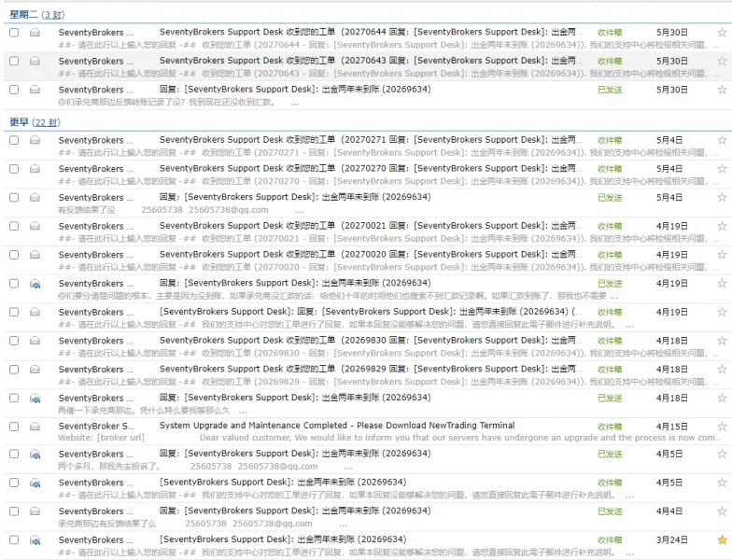The width and height of the screenshot is (732, 560).
Task: Click sender SeventyBroker S... of upgrade email
Action: pos(96,426)
